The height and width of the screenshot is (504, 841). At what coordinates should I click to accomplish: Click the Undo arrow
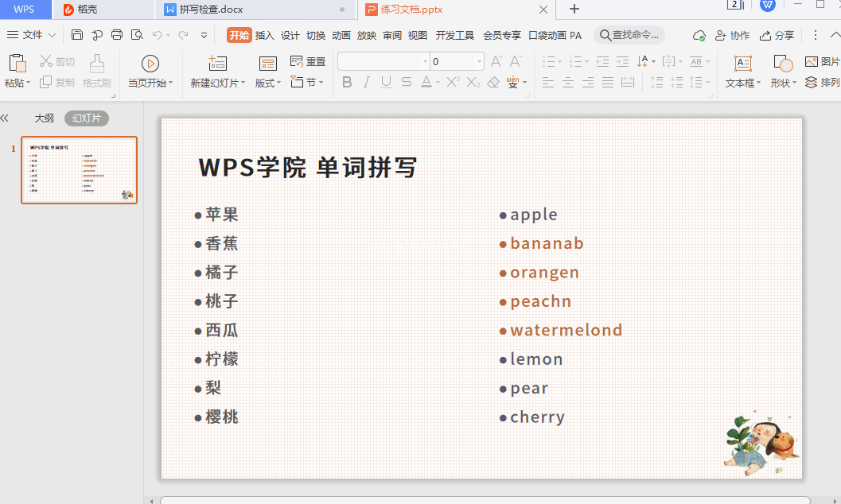[x=158, y=35]
